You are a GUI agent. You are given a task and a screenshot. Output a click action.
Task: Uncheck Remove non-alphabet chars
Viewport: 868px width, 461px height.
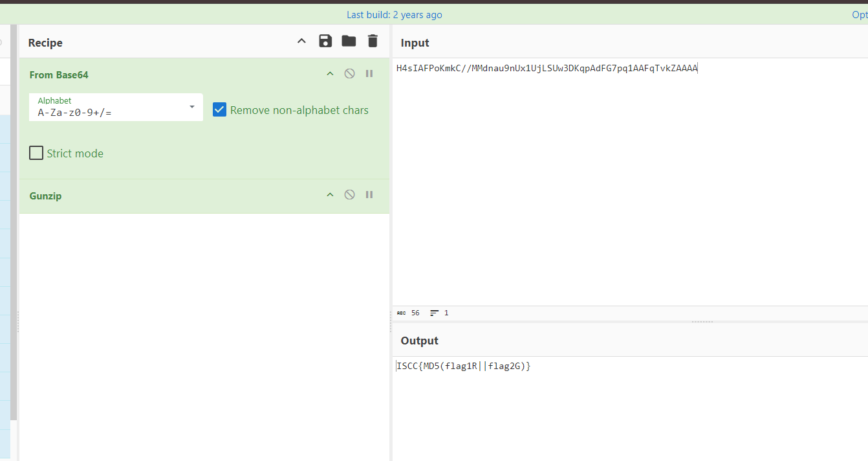tap(219, 110)
